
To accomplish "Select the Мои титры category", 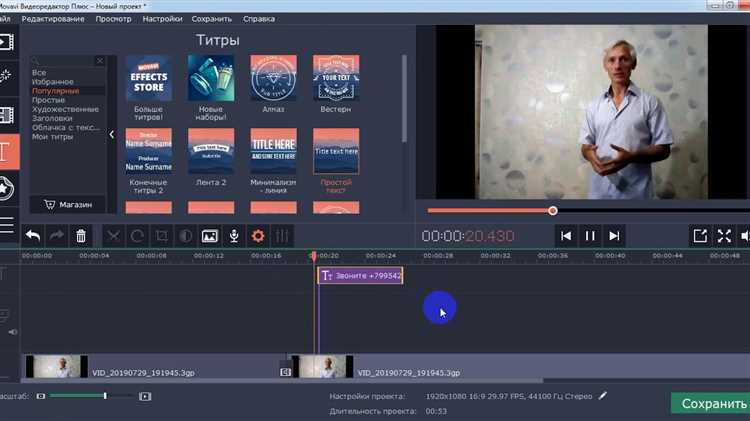I will pos(53,136).
